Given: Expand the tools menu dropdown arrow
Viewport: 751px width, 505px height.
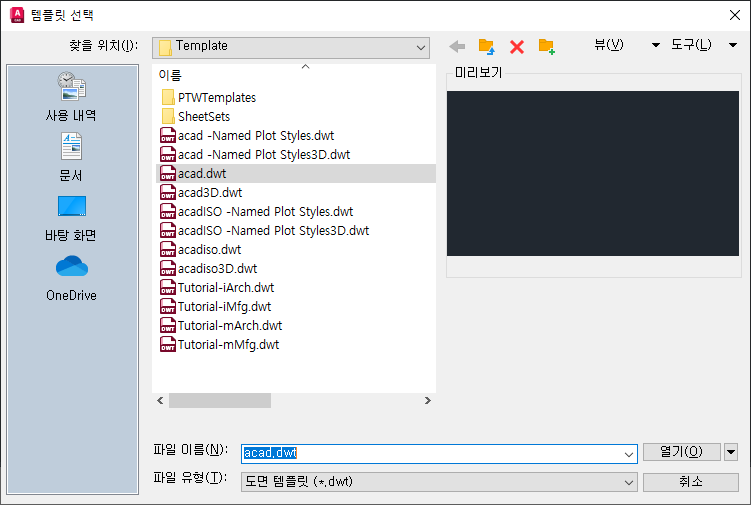Looking at the screenshot, I should click(733, 45).
